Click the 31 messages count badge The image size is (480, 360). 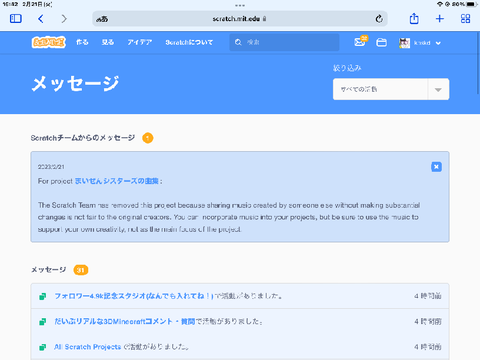point(81,270)
